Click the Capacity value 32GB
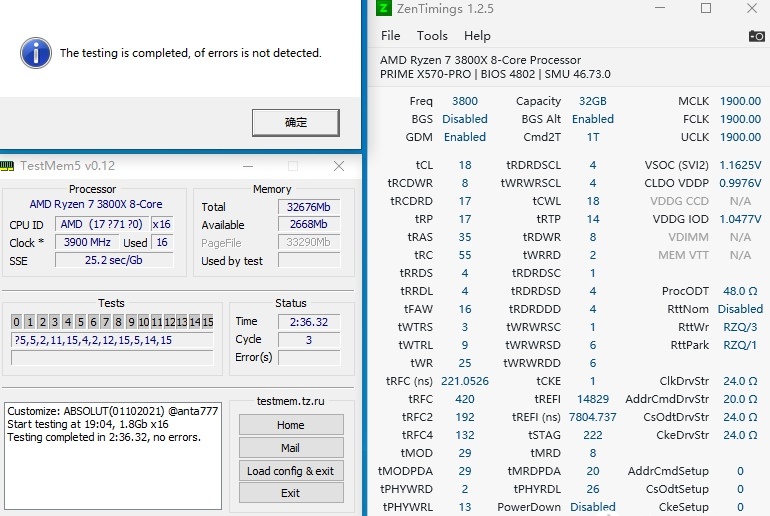 593,101
